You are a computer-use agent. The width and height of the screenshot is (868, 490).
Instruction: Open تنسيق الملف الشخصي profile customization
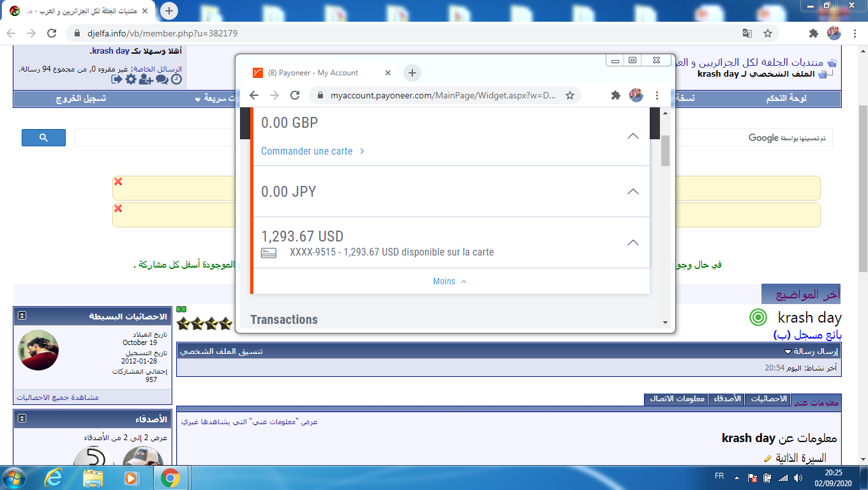[221, 351]
